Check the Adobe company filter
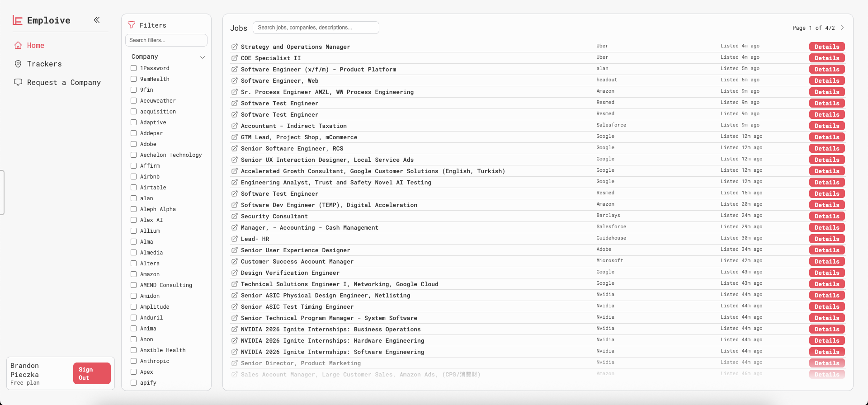Screen dimensions: 868x405 coord(133,144)
